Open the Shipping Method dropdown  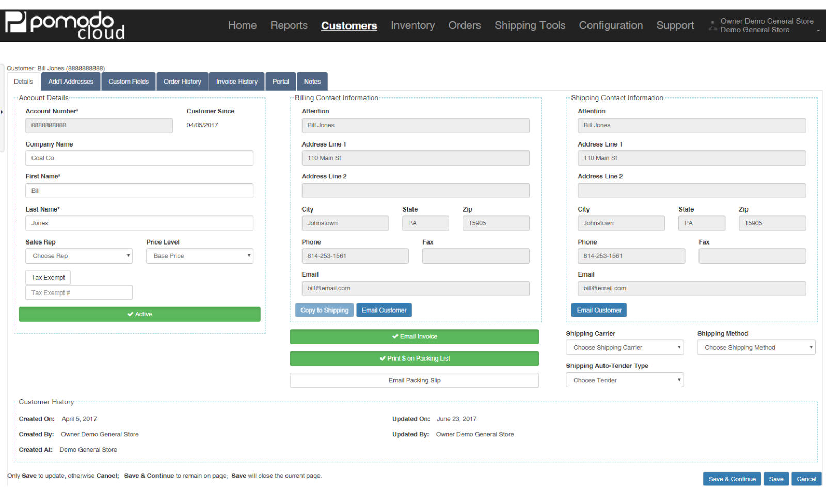click(756, 348)
